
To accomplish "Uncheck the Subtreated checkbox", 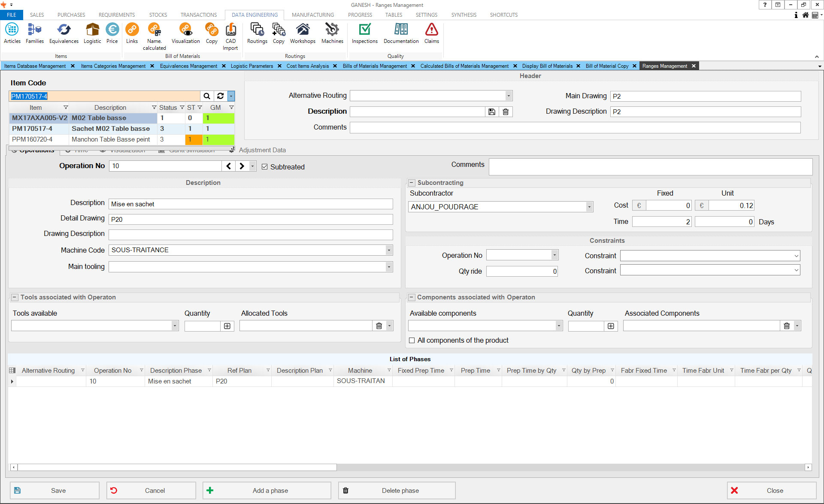I will (265, 167).
